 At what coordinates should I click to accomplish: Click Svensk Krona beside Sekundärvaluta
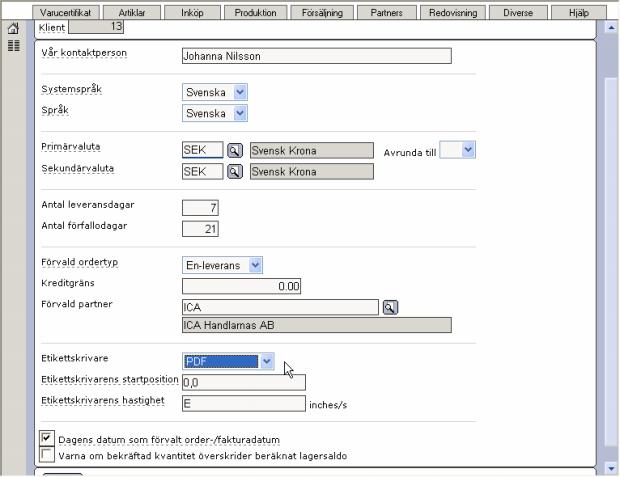point(312,172)
